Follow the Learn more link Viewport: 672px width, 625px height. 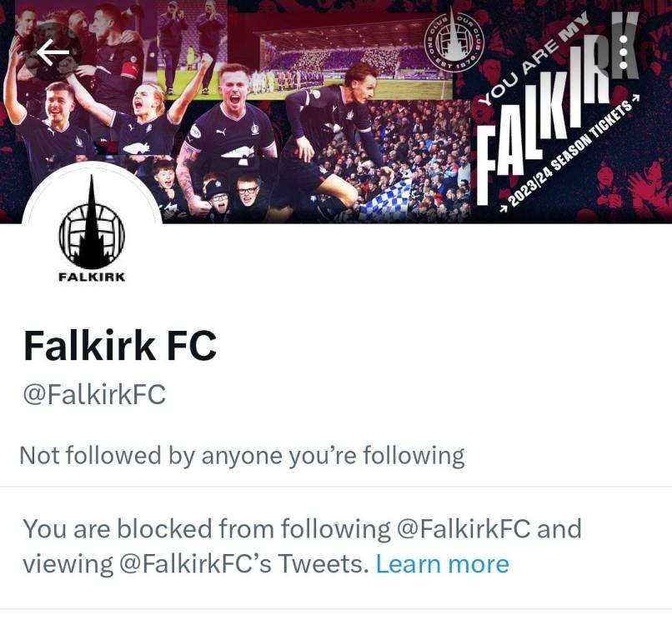pos(442,563)
